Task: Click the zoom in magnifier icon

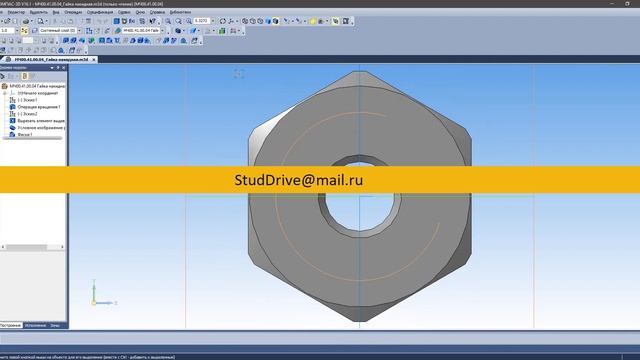Action: point(168,21)
